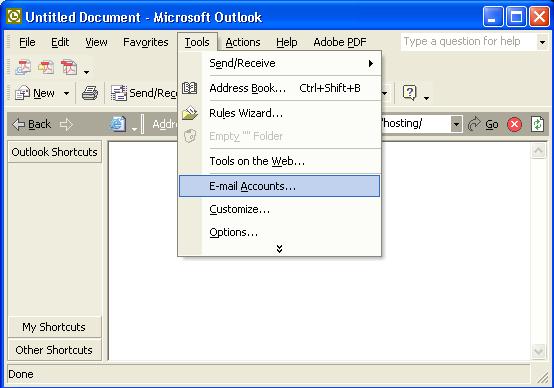
Task: Expand the Tools menu with double chevron
Action: pos(279,249)
